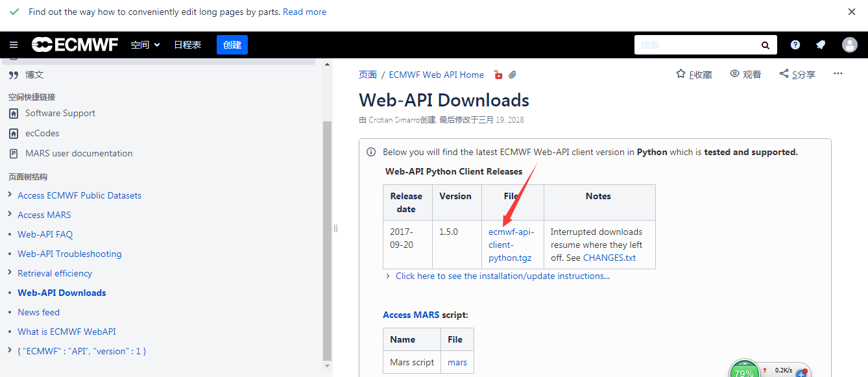This screenshot has width=868, height=377.
Task: Click the ECMWF logo
Action: (x=75, y=45)
